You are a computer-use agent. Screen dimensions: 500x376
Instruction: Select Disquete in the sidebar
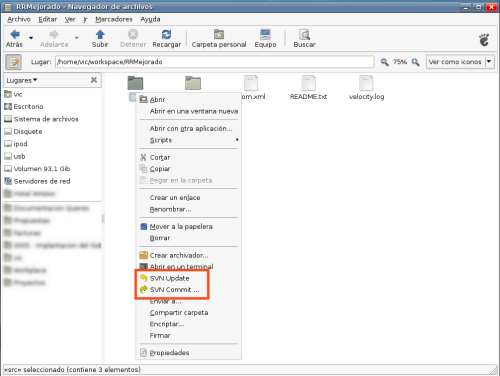click(x=23, y=131)
